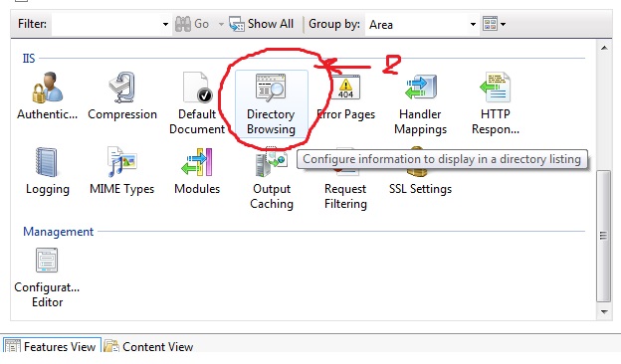Screen dimensions: 621x364
Task: Open the Default Document feature
Action: click(197, 103)
